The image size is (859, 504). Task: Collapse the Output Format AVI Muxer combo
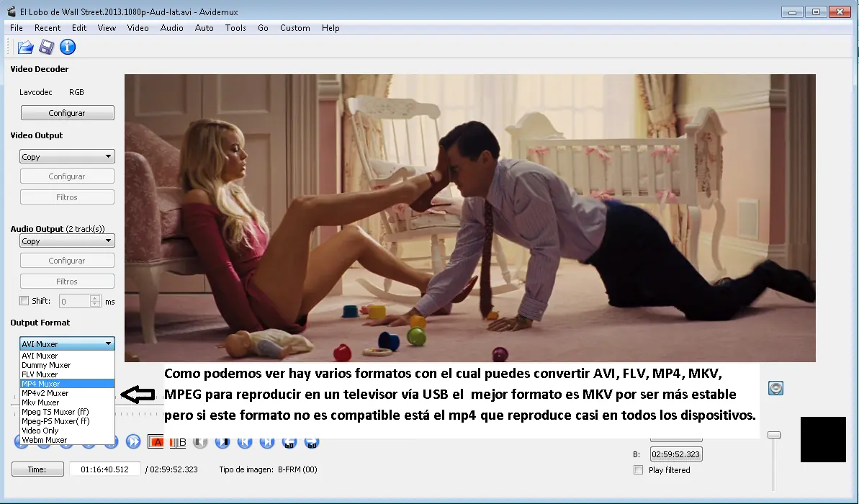click(67, 344)
